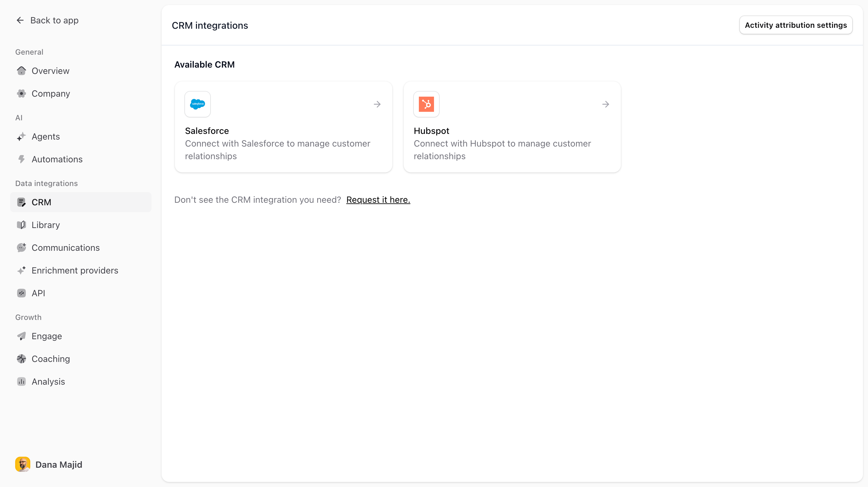The height and width of the screenshot is (487, 868).
Task: Click the Engage paper plane icon
Action: pos(21,336)
